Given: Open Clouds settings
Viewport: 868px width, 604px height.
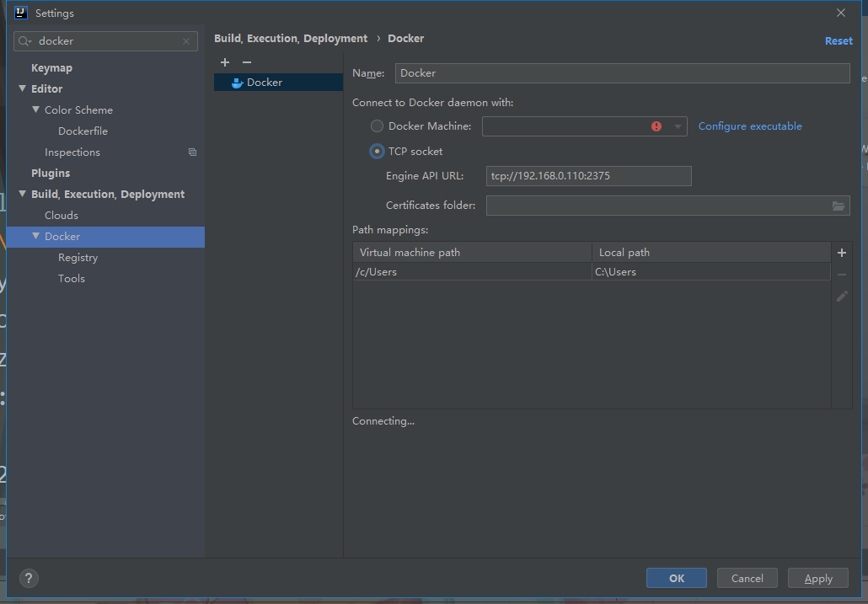Looking at the screenshot, I should [62, 215].
